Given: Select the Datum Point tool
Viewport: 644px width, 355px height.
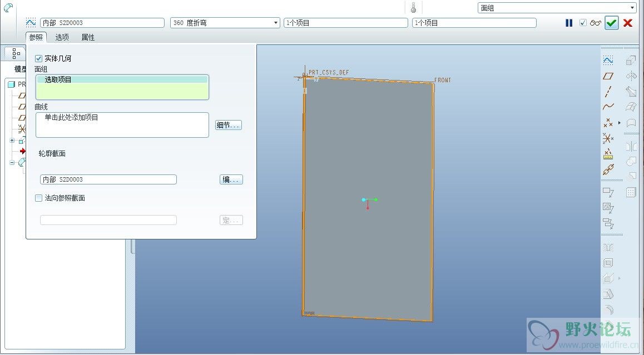Looking at the screenshot, I should pyautogui.click(x=608, y=123).
